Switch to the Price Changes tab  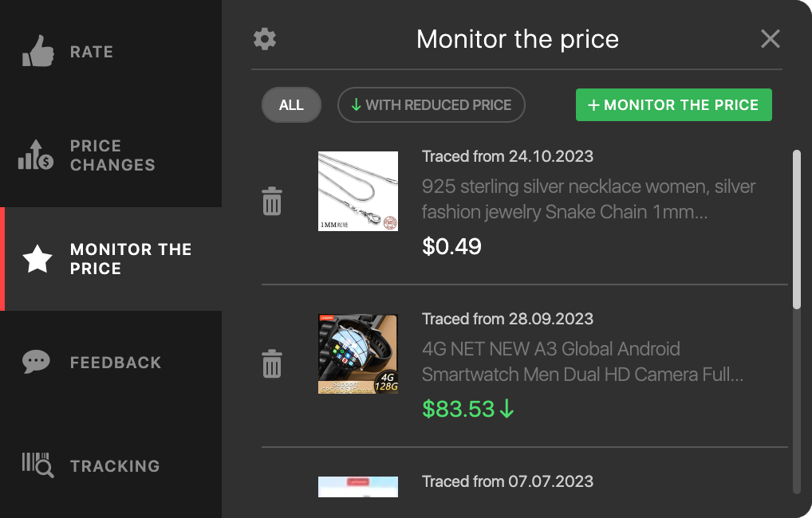click(x=112, y=155)
